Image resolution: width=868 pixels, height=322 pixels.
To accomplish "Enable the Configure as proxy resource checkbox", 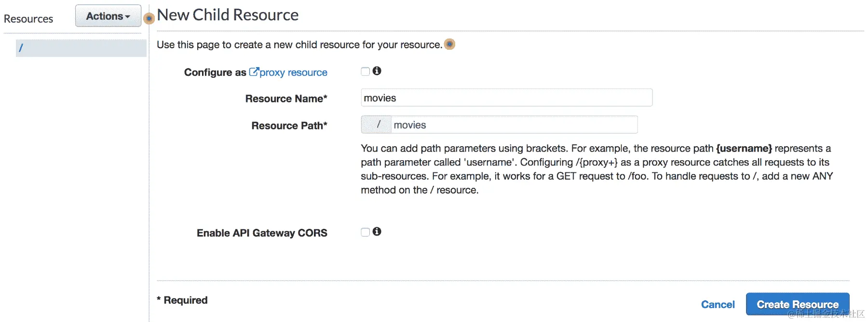I will 365,71.
